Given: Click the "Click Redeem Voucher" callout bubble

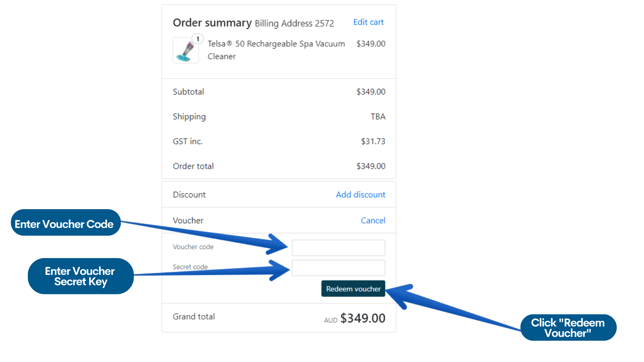Looking at the screenshot, I should tap(568, 327).
